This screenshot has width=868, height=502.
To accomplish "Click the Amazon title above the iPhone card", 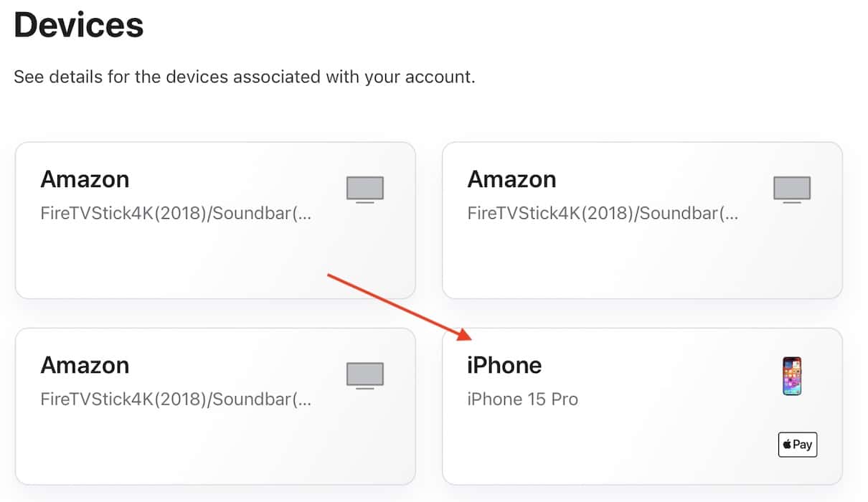I will (511, 179).
